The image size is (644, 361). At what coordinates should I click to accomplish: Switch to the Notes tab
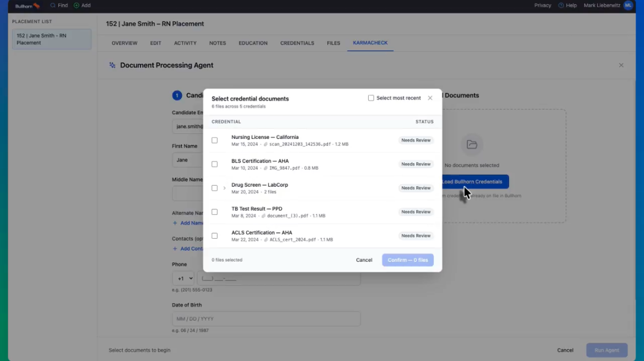coord(217,43)
